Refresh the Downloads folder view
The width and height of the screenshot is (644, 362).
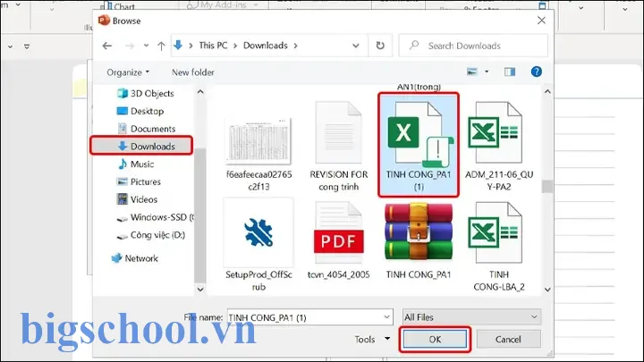(380, 46)
